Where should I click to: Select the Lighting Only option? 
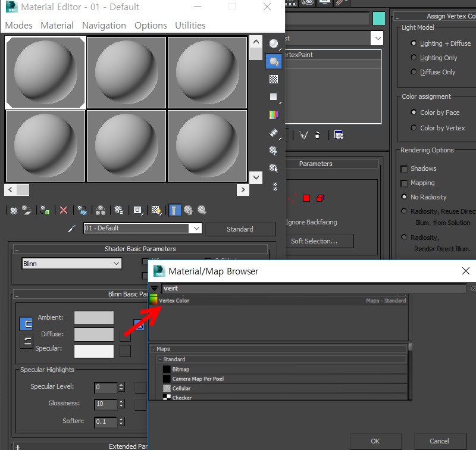413,57
